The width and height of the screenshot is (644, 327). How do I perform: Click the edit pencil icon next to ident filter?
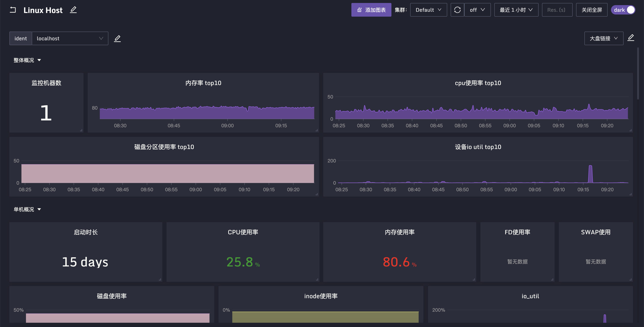pos(118,38)
